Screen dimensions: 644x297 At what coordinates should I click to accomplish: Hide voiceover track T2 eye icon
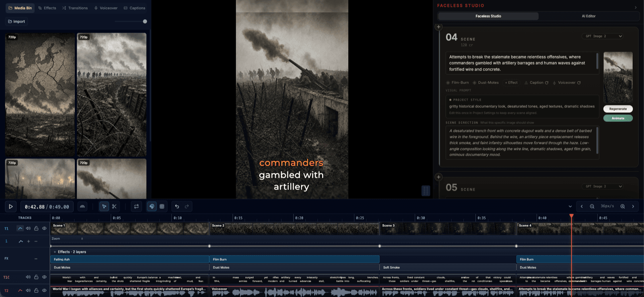tap(44, 290)
